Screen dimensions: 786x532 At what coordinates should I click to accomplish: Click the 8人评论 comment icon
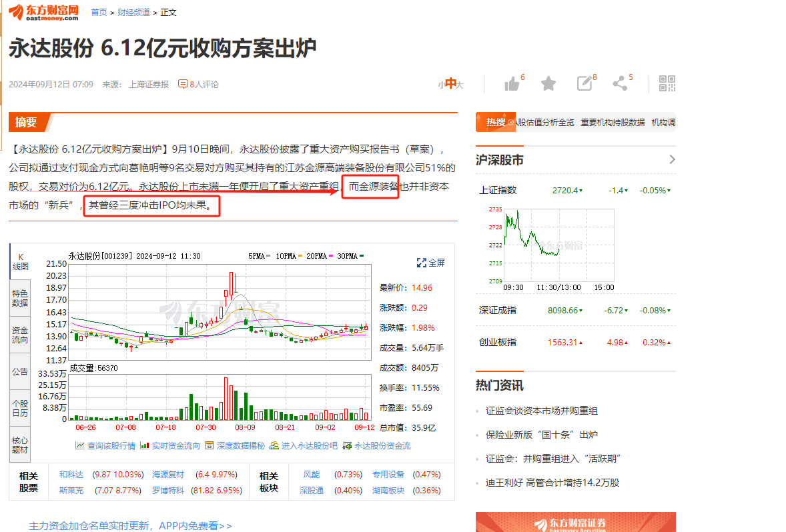point(183,84)
